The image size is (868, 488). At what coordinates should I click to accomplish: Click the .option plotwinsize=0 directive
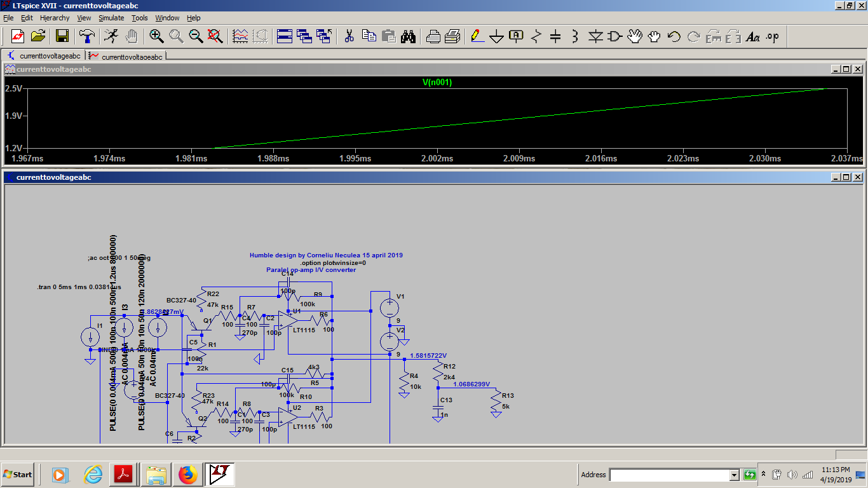pos(333,262)
